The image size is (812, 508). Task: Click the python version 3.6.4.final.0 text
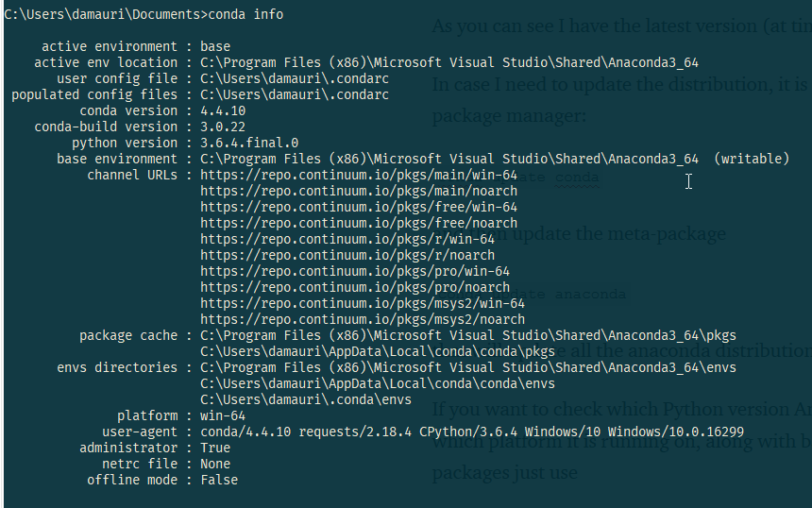(249, 143)
